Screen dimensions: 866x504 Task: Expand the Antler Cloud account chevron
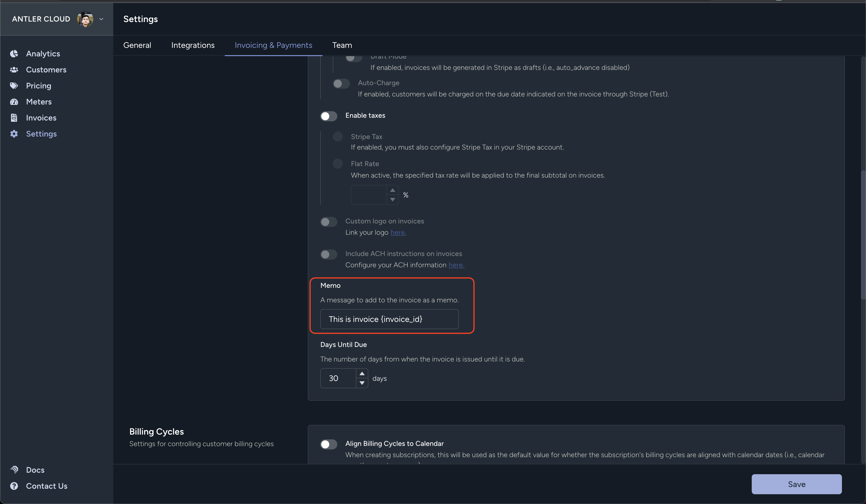click(101, 19)
